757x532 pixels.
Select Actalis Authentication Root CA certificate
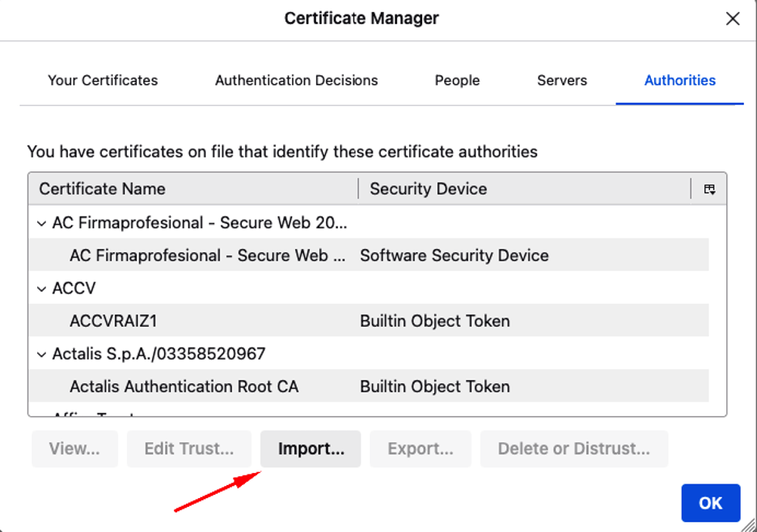click(x=369, y=386)
